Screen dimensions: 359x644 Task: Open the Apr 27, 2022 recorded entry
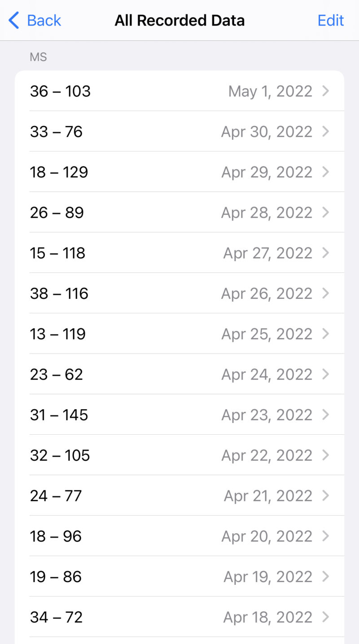(179, 253)
